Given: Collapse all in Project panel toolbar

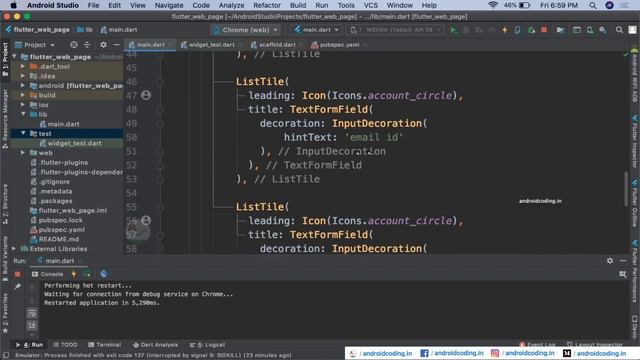Looking at the screenshot, I should (87, 45).
